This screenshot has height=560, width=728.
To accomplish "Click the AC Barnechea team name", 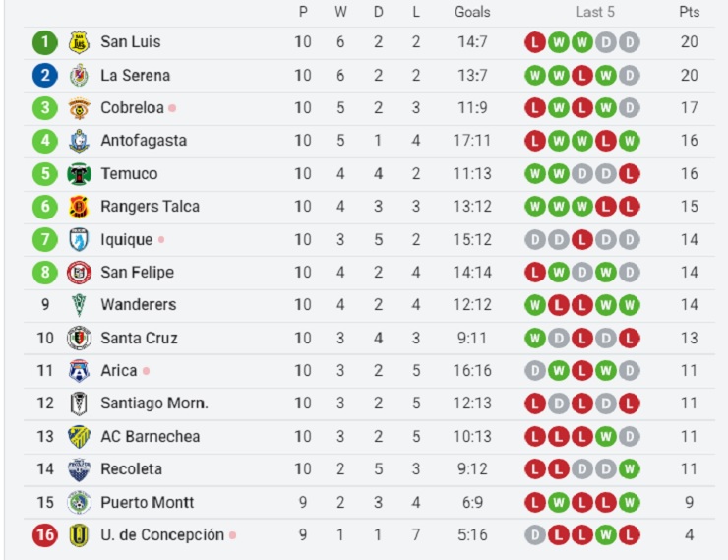I will click(151, 436).
